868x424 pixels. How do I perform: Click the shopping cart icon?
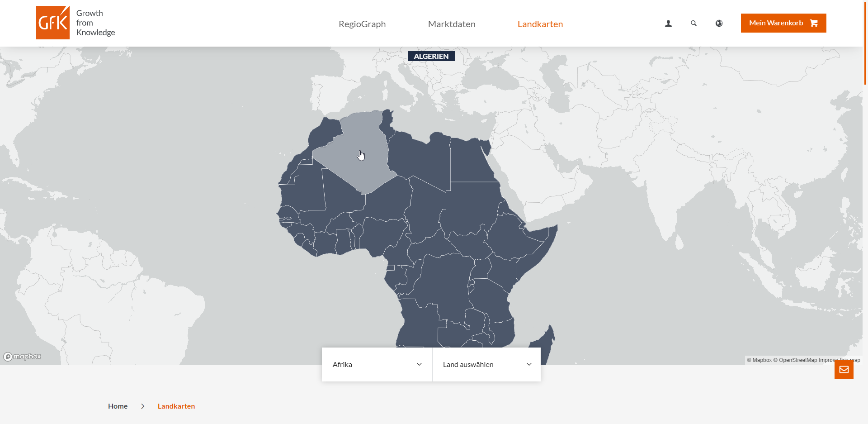[x=814, y=23]
